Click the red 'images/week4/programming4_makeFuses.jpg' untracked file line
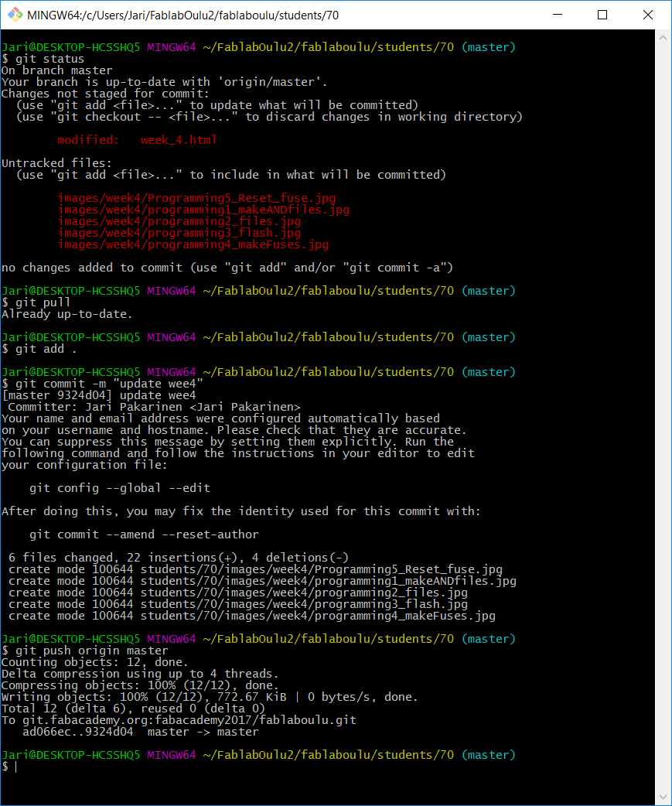 193,244
